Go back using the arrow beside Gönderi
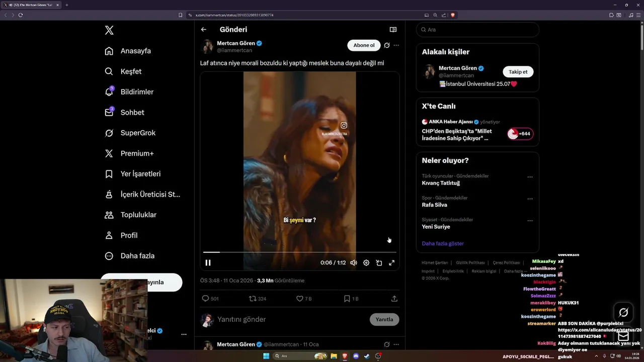 [204, 30]
